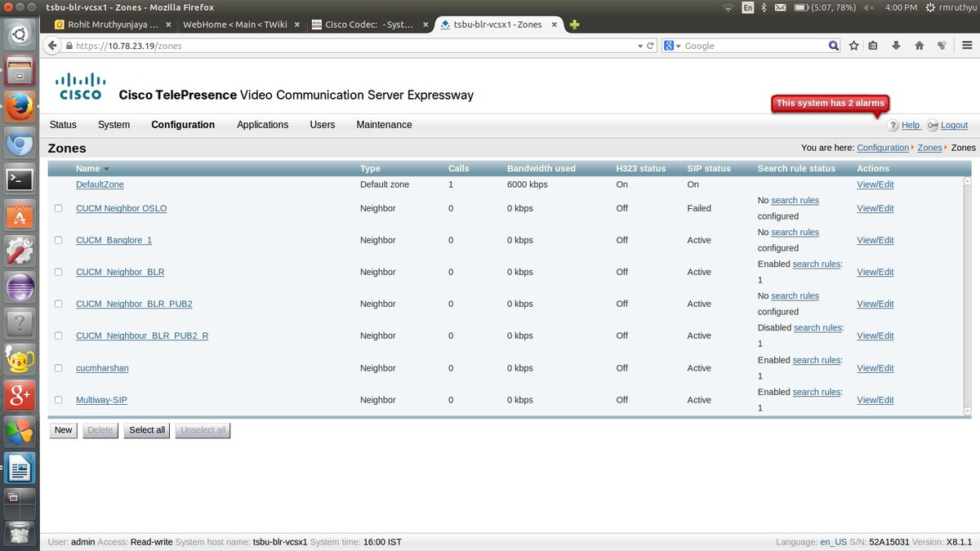Click the Firefox back arrow button
Image resolution: width=980 pixels, height=551 pixels.
54,46
